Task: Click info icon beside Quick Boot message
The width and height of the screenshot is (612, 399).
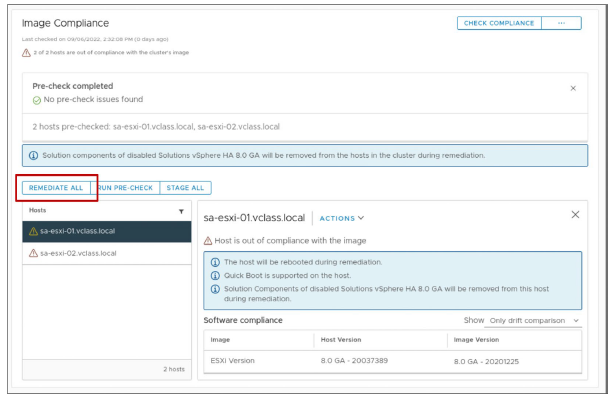Action: tap(215, 276)
